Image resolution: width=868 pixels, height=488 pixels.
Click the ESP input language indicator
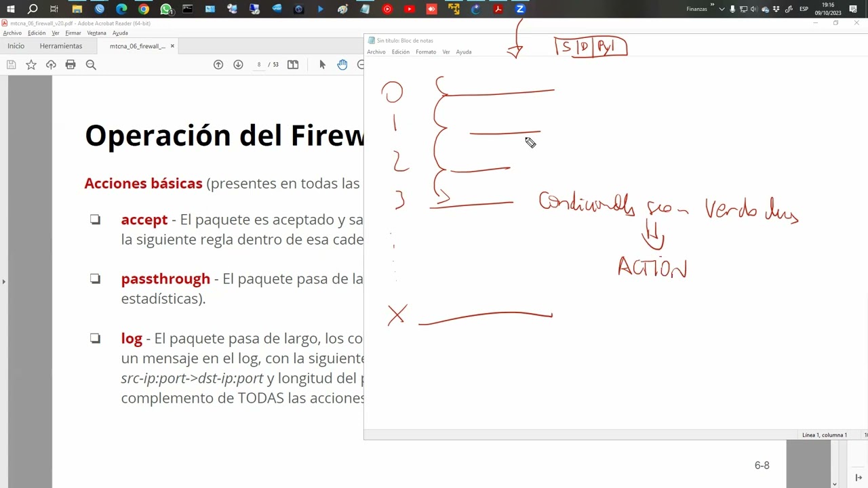click(804, 9)
